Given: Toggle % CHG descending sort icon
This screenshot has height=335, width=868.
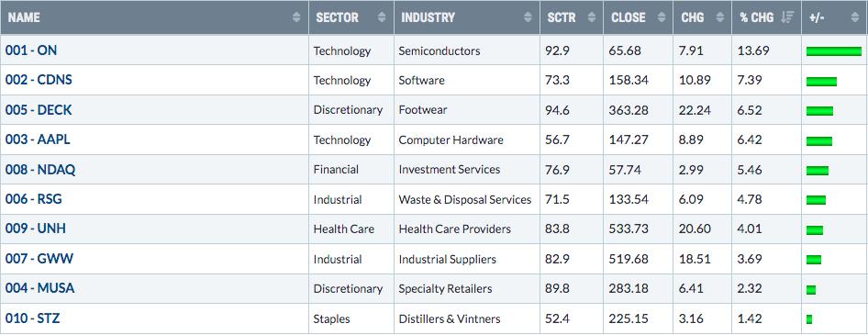Looking at the screenshot, I should click(787, 17).
